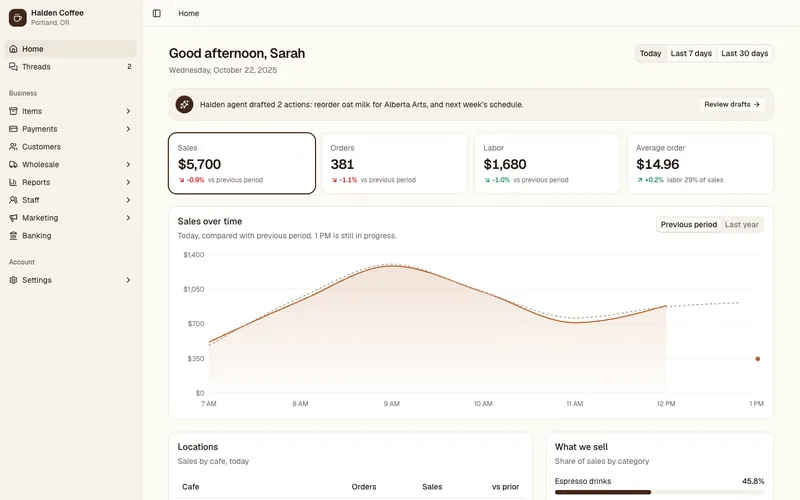The width and height of the screenshot is (800, 500).
Task: Click the vs prior column header
Action: [505, 487]
